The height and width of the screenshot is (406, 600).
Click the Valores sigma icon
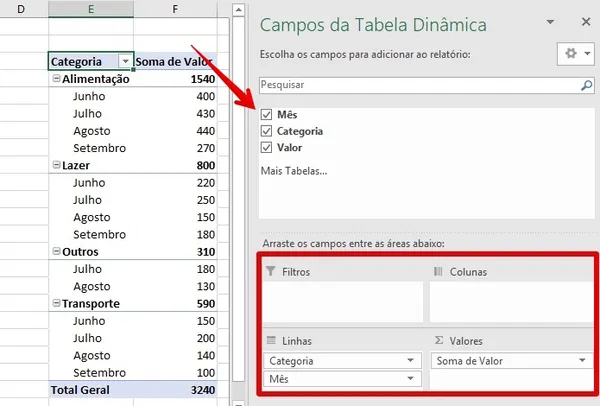pos(439,340)
